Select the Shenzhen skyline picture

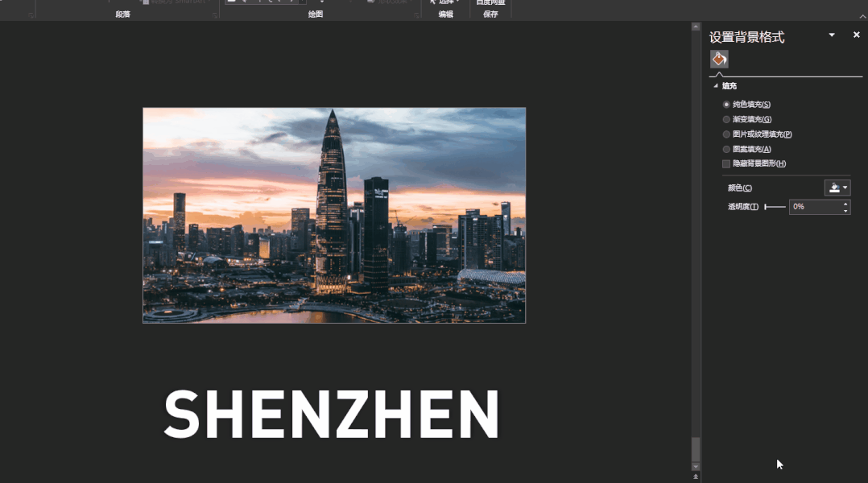(x=334, y=215)
